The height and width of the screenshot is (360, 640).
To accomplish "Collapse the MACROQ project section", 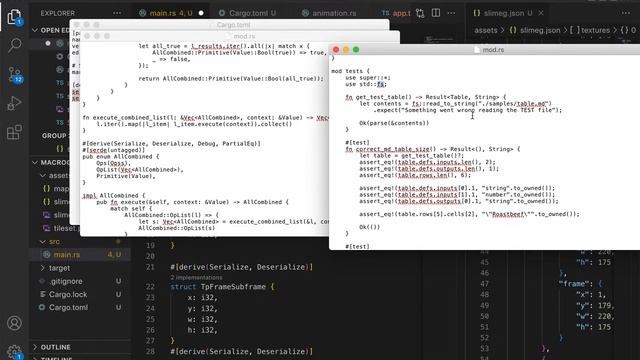I will pyautogui.click(x=51, y=162).
